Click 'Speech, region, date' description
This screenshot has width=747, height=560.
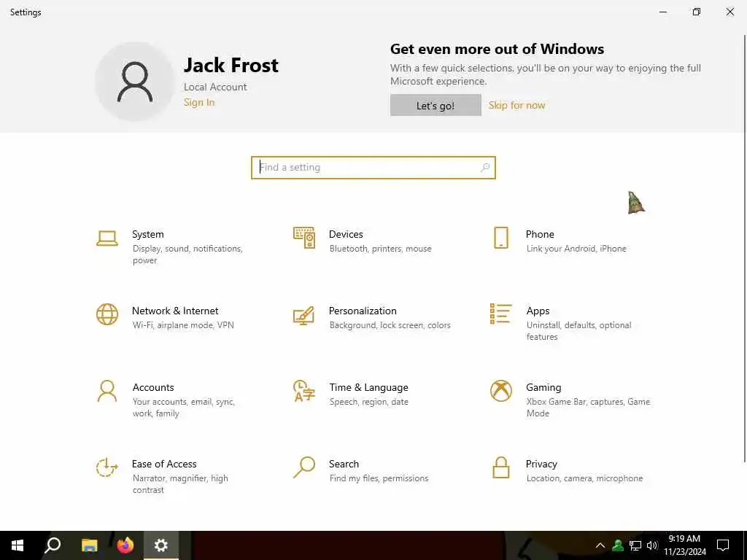click(x=368, y=402)
